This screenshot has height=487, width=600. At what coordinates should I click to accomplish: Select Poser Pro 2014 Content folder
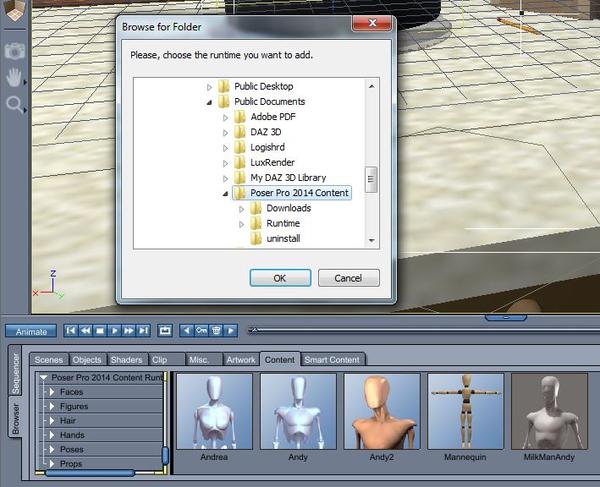pos(292,193)
